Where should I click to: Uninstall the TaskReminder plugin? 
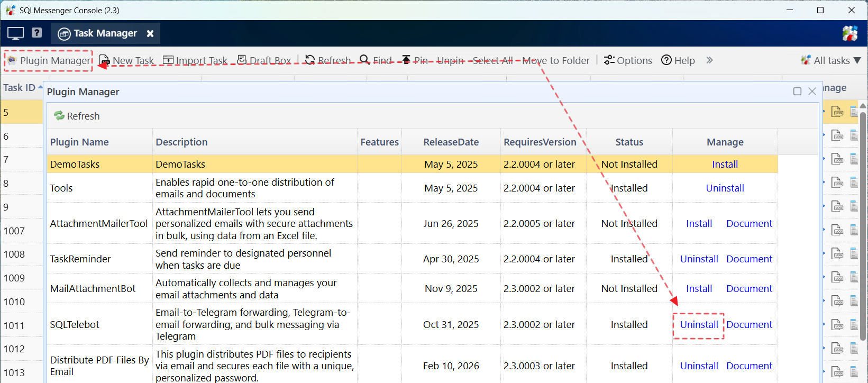pos(699,259)
